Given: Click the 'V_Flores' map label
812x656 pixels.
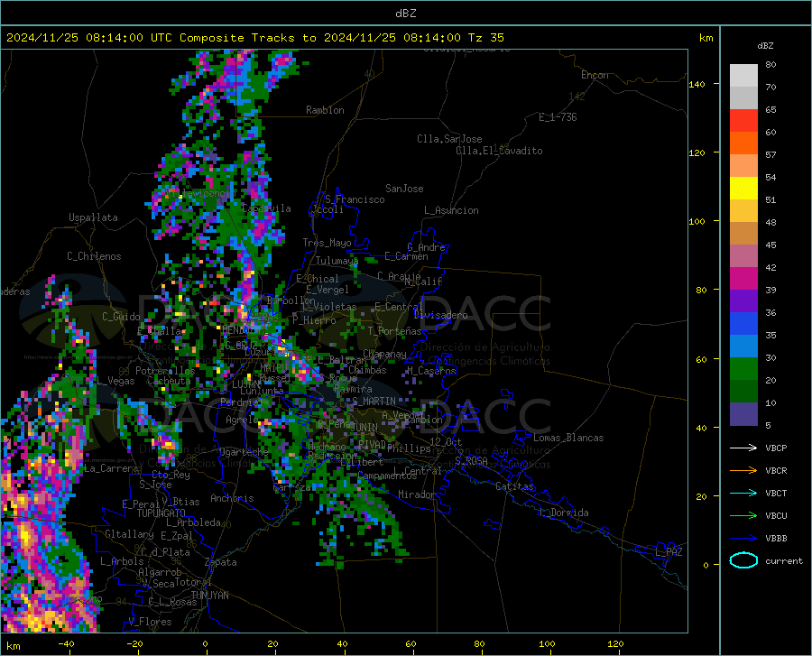Looking at the screenshot, I should 150,622.
